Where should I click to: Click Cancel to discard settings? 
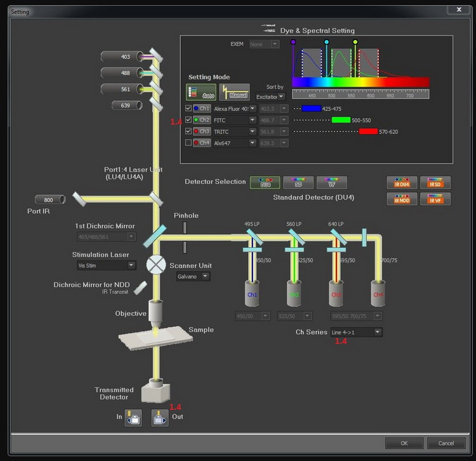[x=446, y=443]
